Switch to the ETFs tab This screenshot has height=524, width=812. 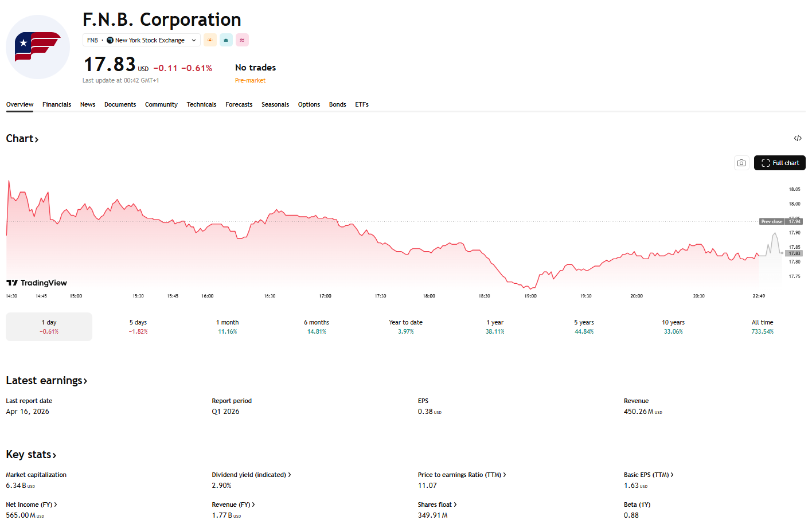tap(362, 104)
